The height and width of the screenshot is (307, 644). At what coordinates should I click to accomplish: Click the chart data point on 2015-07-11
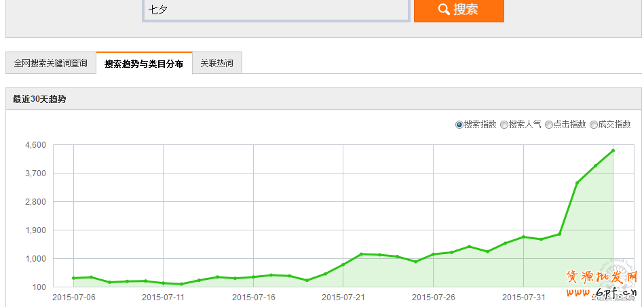coord(164,283)
